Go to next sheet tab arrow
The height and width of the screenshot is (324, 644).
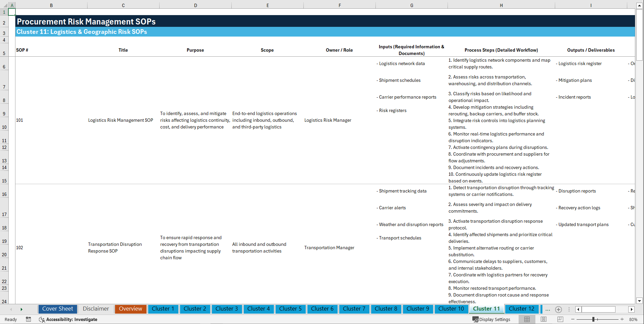[21, 309]
